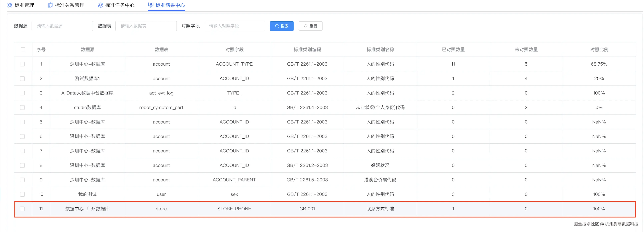Check row 8 婚姻状况 checkbox

[x=23, y=165]
